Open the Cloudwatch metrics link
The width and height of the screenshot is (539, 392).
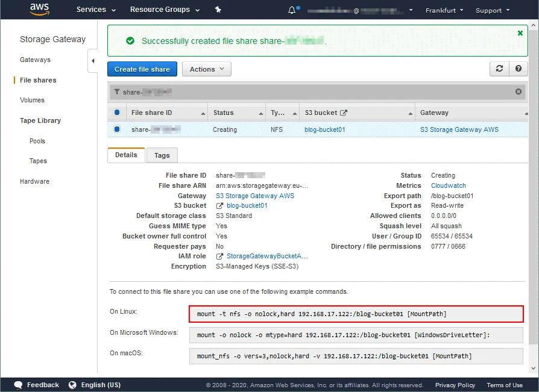click(x=448, y=185)
